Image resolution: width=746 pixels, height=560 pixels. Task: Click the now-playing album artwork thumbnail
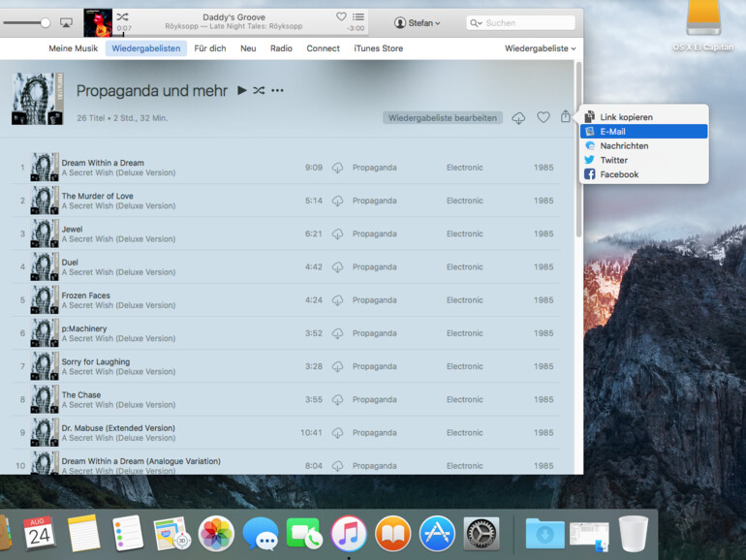[x=98, y=23]
